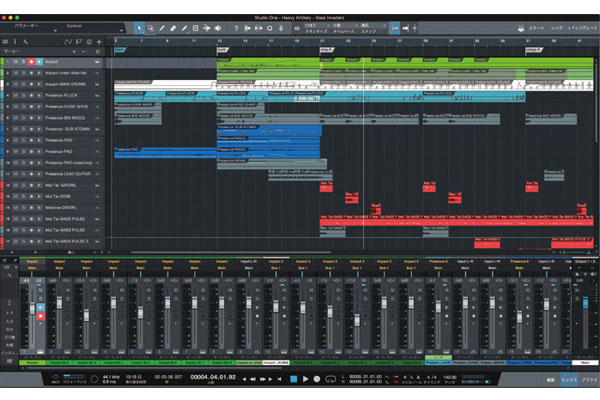Screen dimensions: 600x400
Task: Solo the Impact track
Action: click(x=23, y=62)
